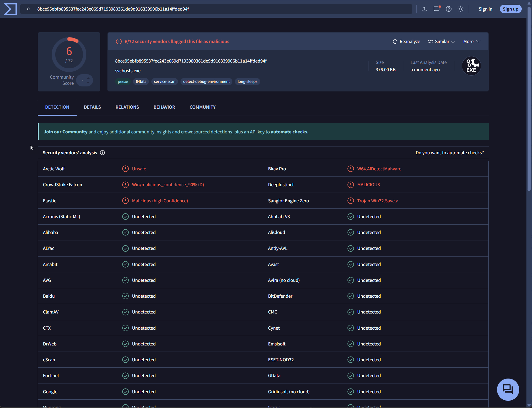Vote using the Community Score stepper
The image size is (532, 408).
point(85,80)
